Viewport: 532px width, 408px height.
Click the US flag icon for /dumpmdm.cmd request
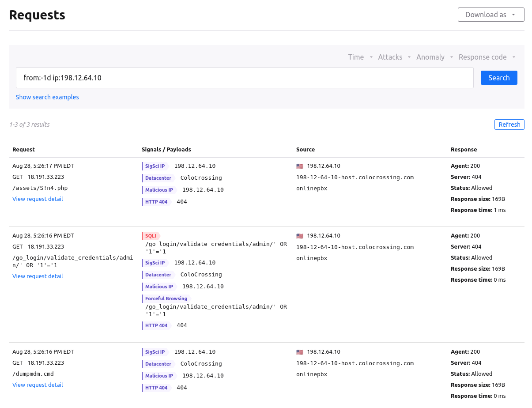point(300,352)
